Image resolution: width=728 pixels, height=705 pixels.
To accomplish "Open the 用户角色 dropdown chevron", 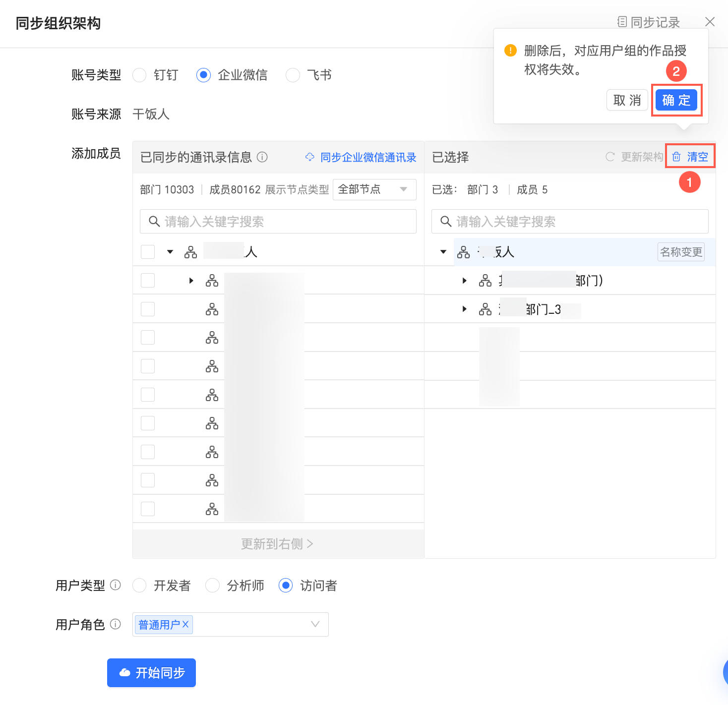I will click(315, 624).
